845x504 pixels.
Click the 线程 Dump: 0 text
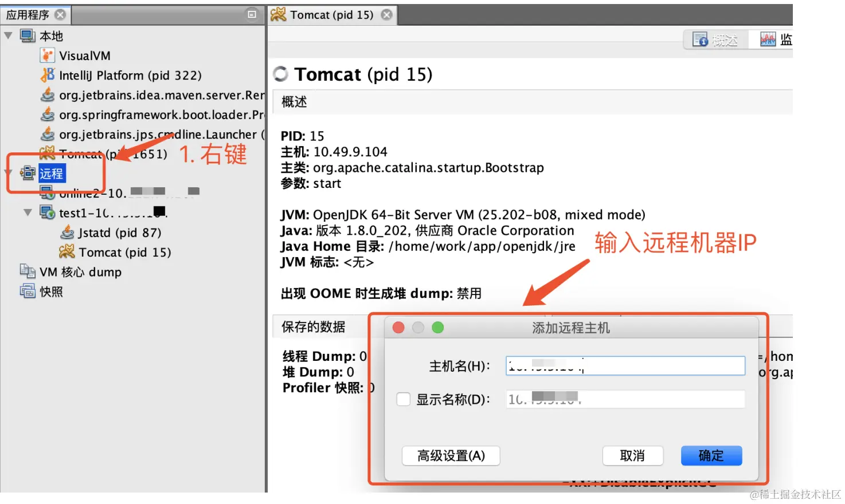click(324, 356)
